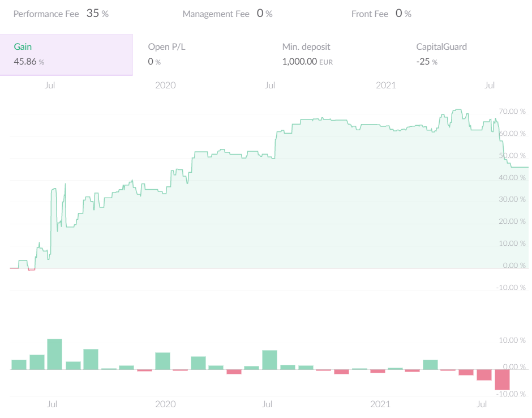Viewport: 532px width, 418px height.
Task: Click the 50.00 % y-axis label
Action: point(512,156)
